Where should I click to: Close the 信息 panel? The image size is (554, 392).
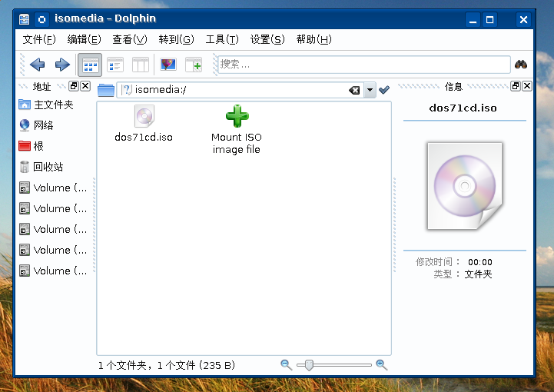point(527,86)
